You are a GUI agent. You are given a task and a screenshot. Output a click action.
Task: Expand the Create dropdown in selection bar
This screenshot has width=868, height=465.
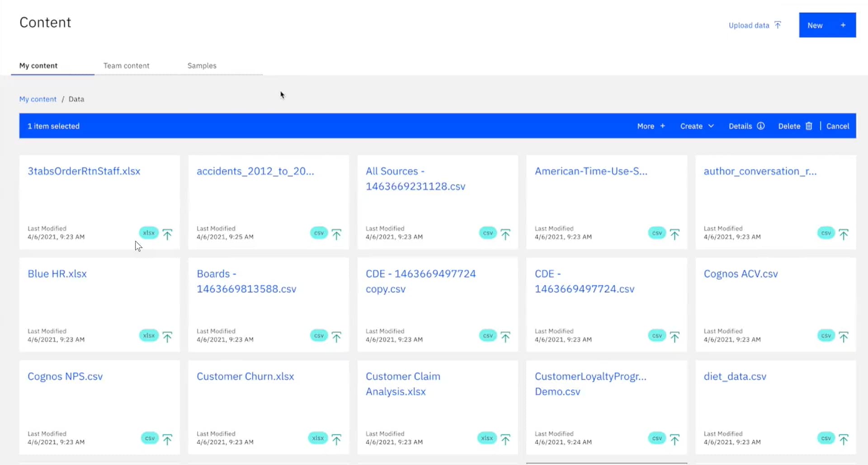point(697,126)
